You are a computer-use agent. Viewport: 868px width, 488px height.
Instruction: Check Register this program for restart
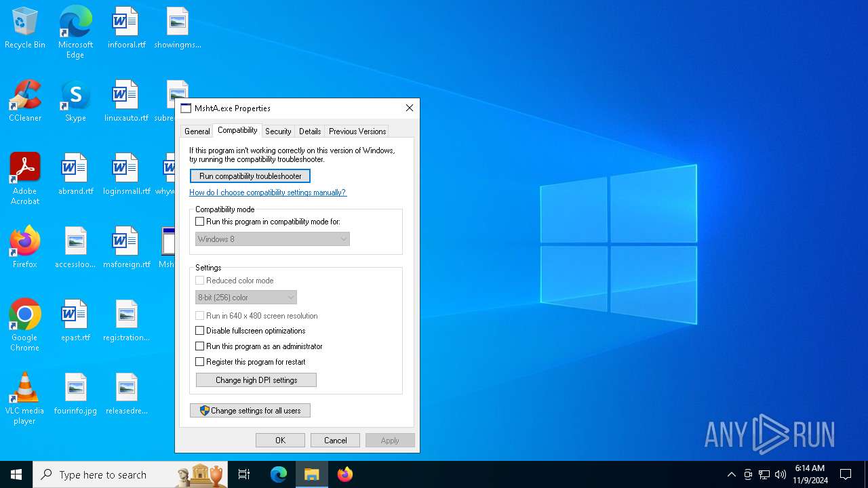click(200, 362)
